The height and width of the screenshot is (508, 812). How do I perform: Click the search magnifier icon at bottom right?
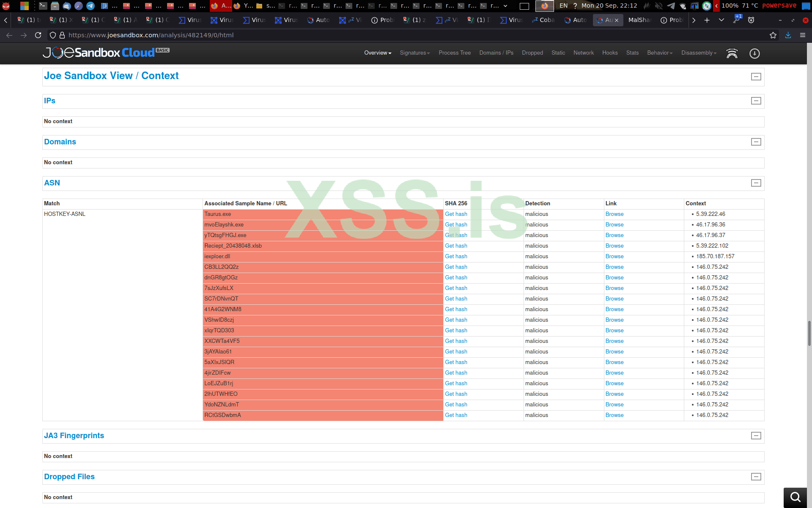[795, 497]
